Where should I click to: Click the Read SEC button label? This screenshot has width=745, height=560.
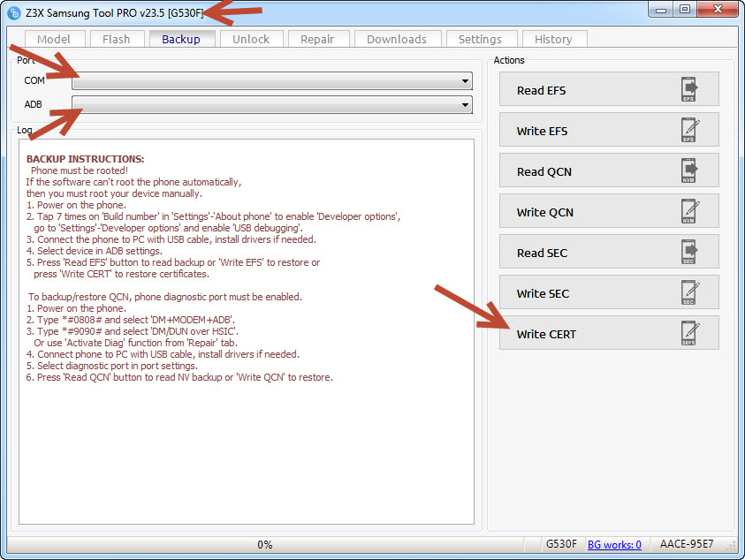(x=542, y=253)
